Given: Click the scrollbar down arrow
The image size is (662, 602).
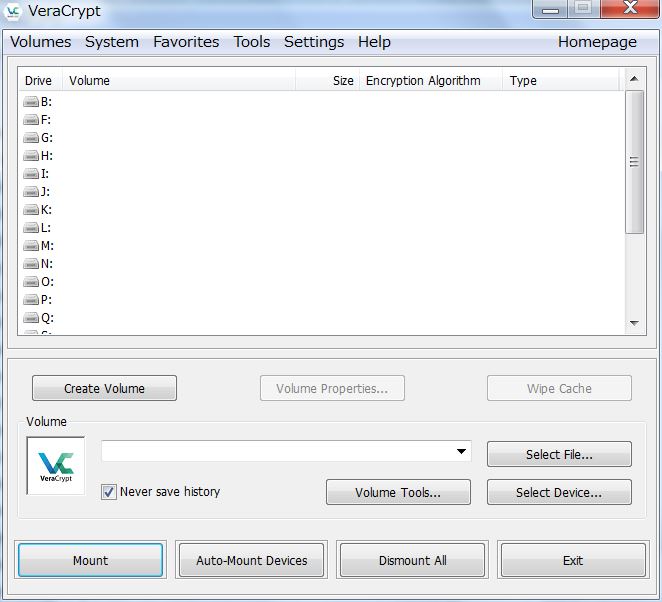Looking at the screenshot, I should pyautogui.click(x=634, y=323).
